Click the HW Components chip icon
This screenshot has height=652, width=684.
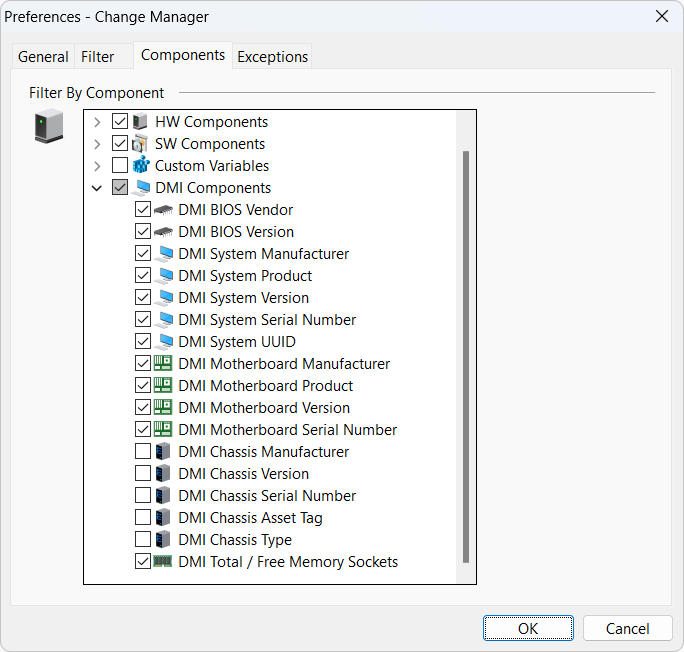(140, 122)
